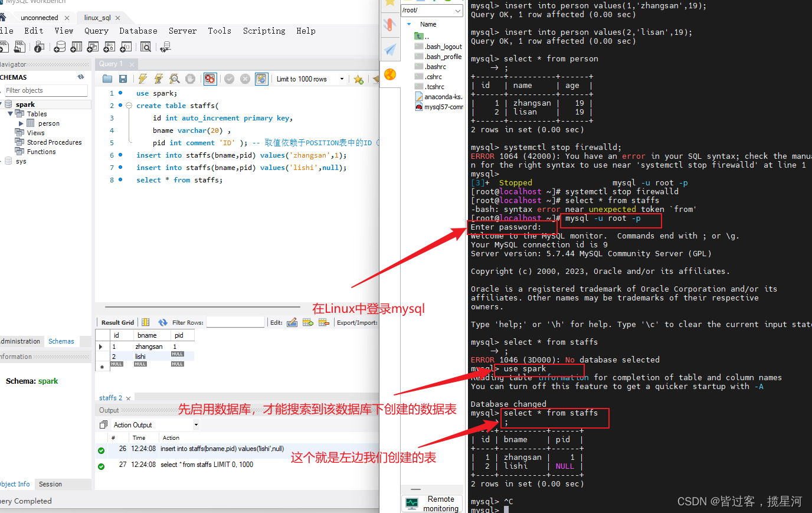Search table data icon in main toolbar
Image resolution: width=812 pixels, height=513 pixels.
click(146, 47)
